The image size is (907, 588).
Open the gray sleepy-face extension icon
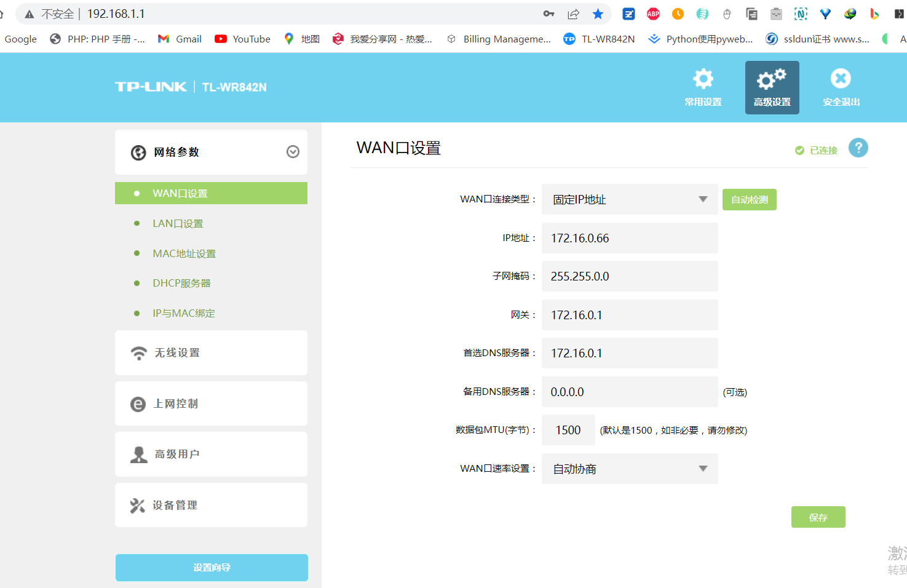pyautogui.click(x=776, y=14)
